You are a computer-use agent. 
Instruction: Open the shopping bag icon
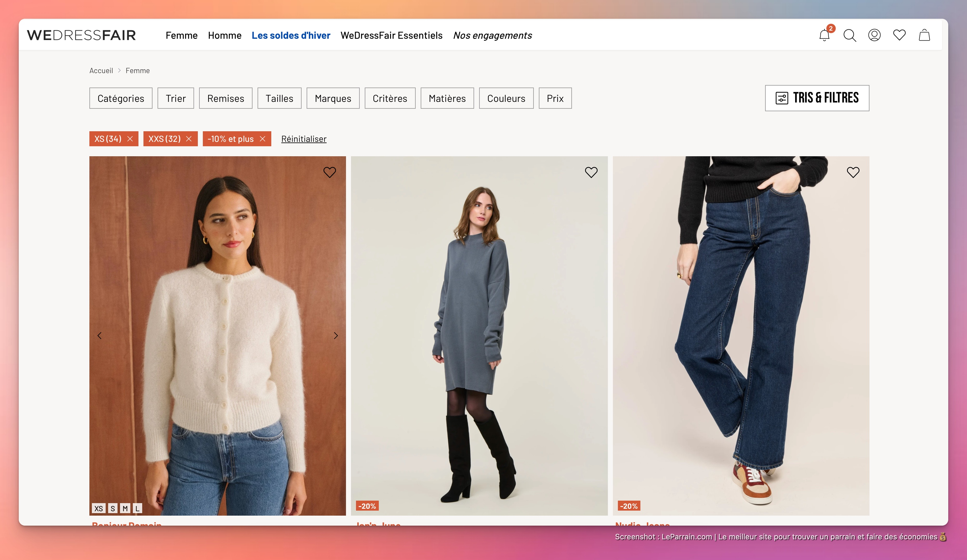[x=924, y=35]
